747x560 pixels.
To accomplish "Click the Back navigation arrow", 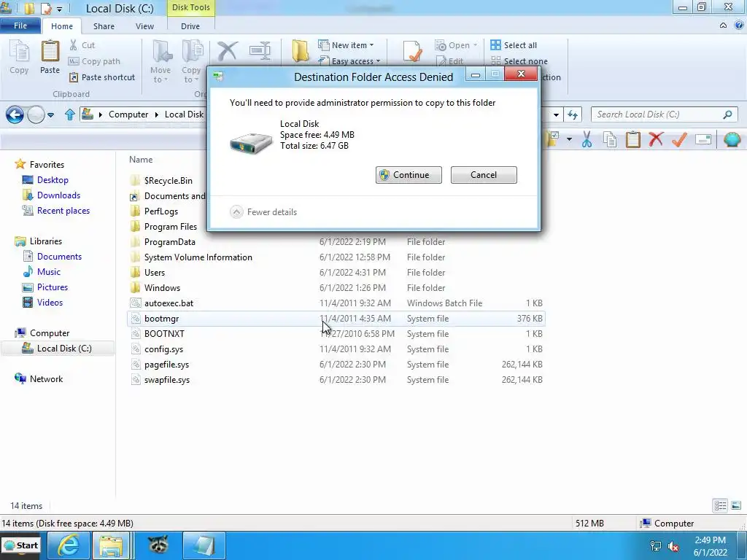I will pos(15,114).
